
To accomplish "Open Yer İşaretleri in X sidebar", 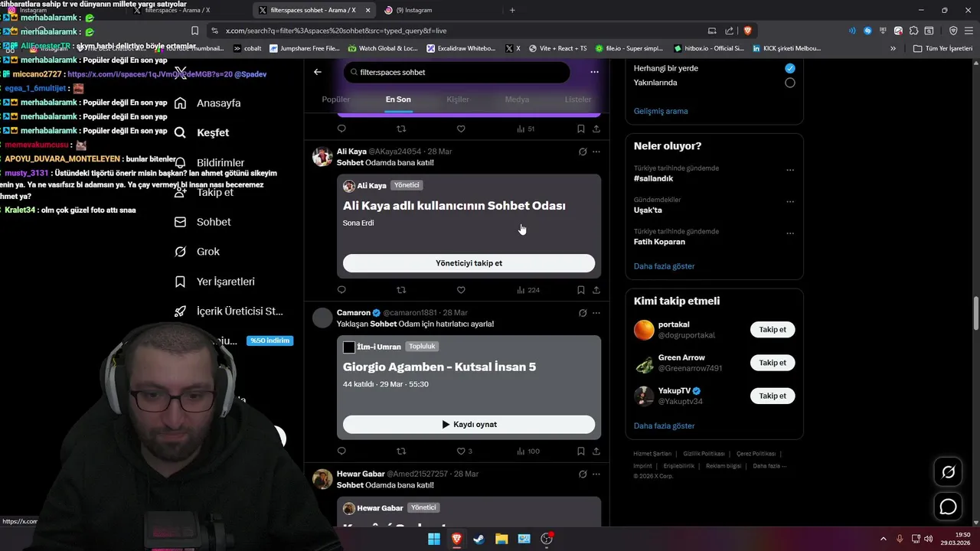I will pyautogui.click(x=215, y=282).
